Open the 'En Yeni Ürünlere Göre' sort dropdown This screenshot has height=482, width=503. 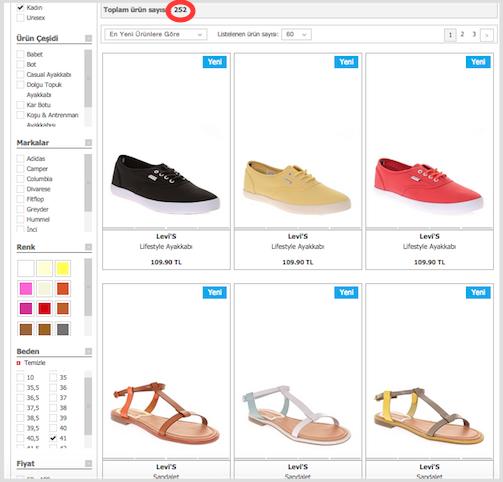tap(156, 34)
